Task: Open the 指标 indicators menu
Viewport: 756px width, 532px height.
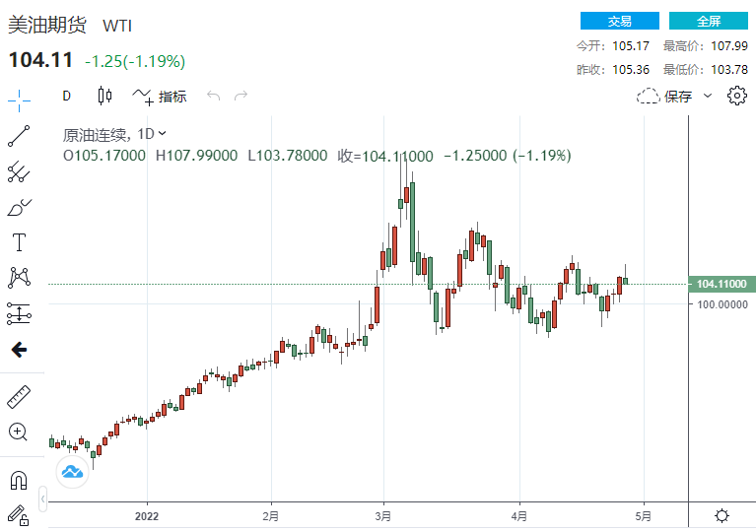Action: pos(160,96)
